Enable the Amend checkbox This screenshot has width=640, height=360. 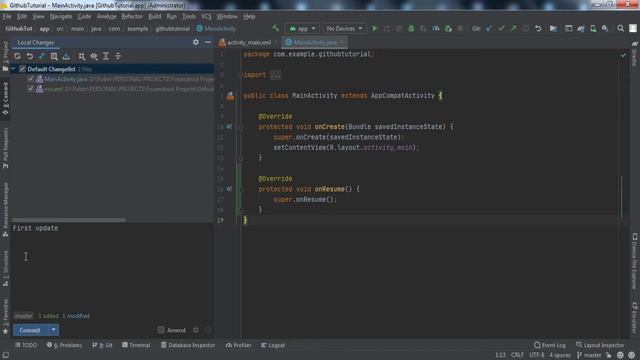161,330
